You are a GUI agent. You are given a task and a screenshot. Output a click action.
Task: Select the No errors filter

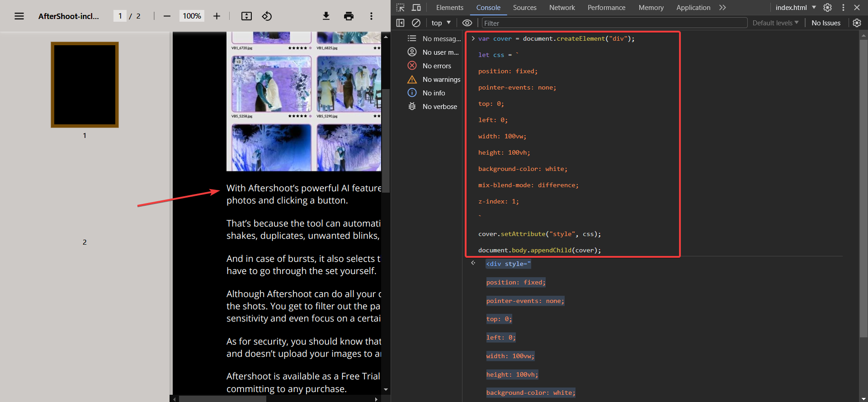(x=436, y=66)
